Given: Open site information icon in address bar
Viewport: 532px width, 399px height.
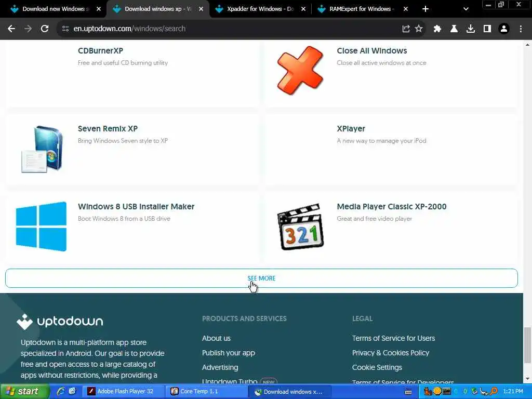Looking at the screenshot, I should point(65,29).
